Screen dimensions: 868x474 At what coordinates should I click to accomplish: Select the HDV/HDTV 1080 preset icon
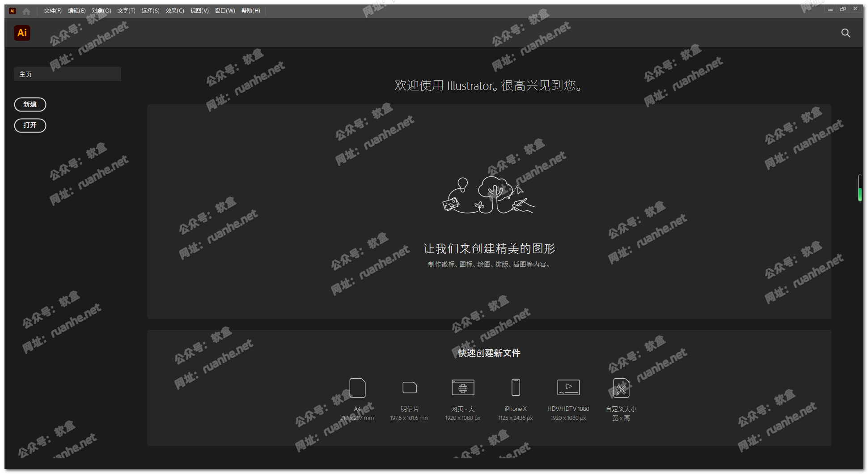click(568, 388)
